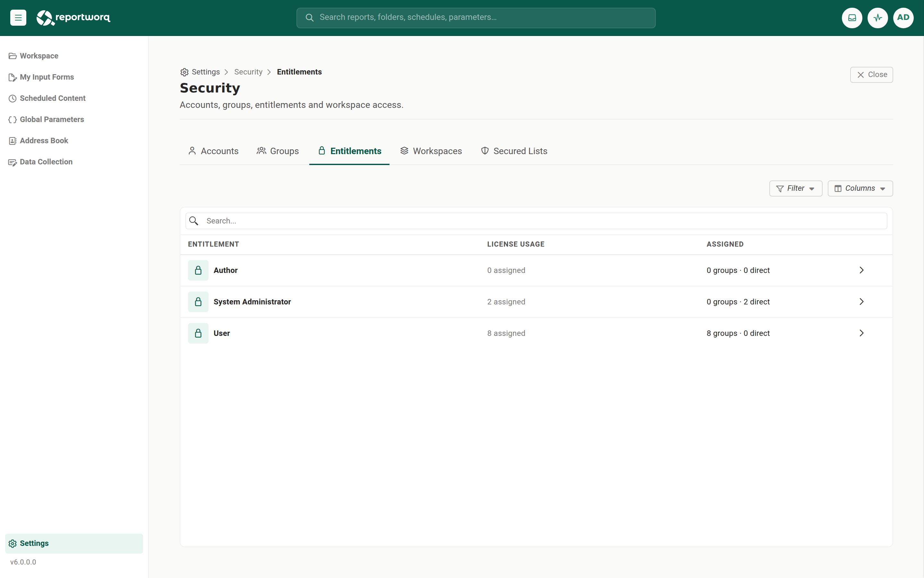924x578 pixels.
Task: Click the lock icon for Author
Action: pos(198,270)
